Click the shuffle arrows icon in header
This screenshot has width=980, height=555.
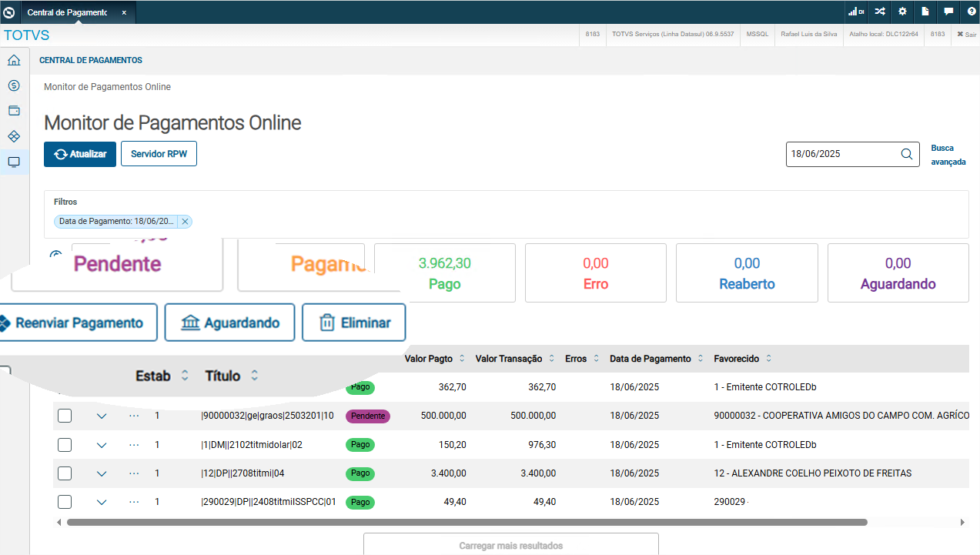(x=879, y=12)
